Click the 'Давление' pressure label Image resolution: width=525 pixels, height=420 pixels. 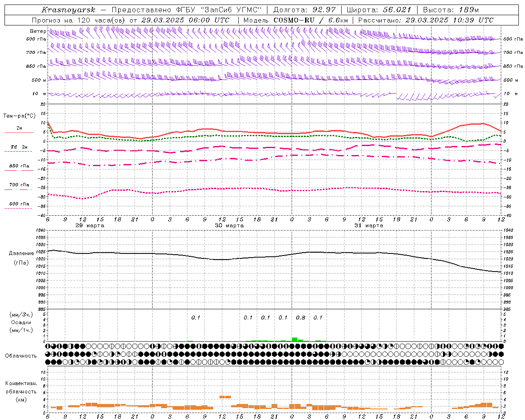tap(21, 253)
